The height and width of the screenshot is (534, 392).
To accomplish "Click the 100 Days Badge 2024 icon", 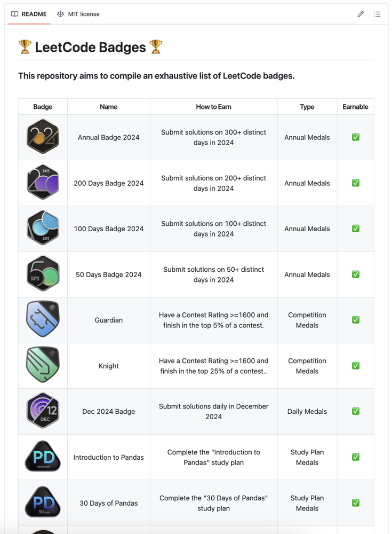I will (43, 229).
